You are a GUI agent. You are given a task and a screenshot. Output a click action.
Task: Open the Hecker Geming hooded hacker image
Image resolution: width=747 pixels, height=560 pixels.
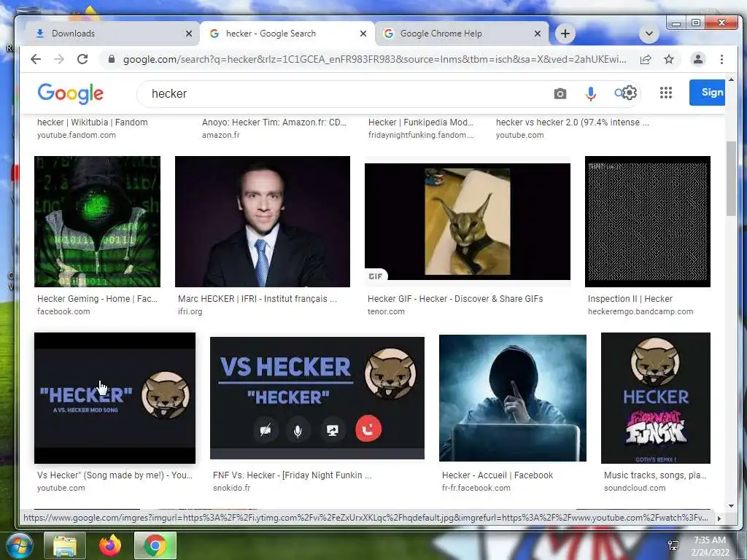point(97,222)
